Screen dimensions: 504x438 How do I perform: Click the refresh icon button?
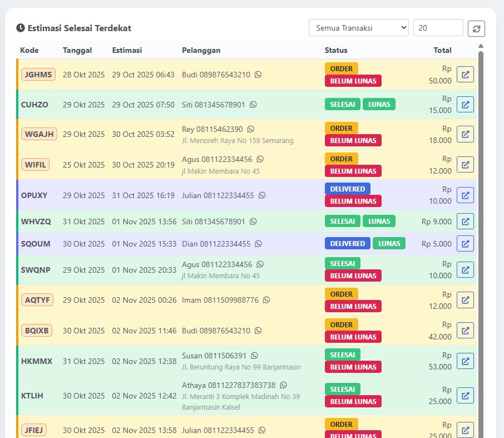point(476,28)
